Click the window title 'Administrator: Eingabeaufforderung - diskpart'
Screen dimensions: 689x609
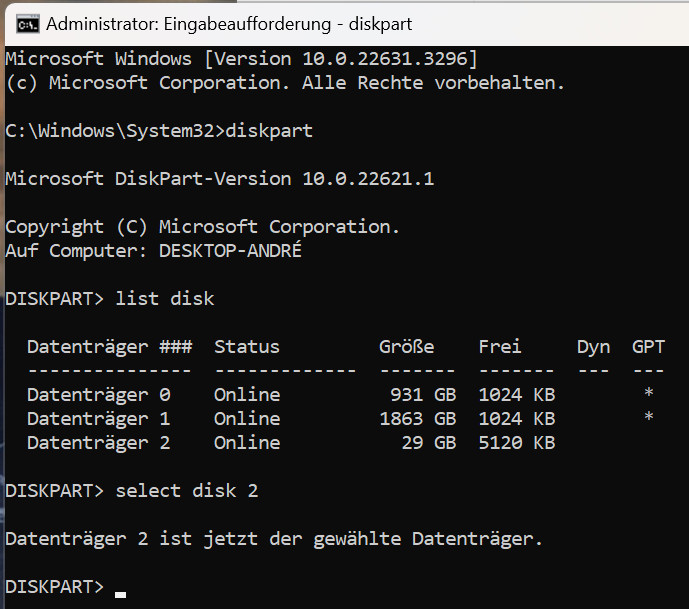pyautogui.click(x=228, y=23)
